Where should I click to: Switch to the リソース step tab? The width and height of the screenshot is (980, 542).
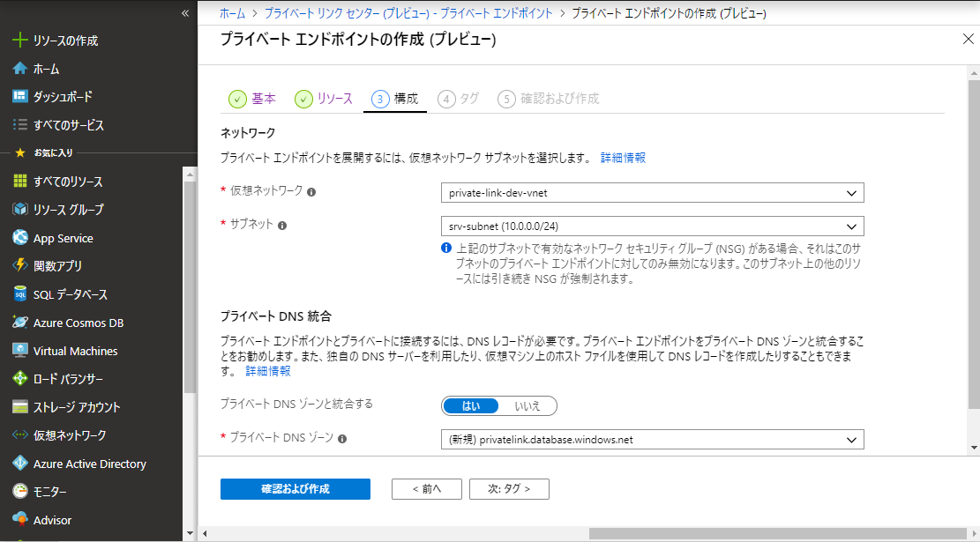coord(325,99)
